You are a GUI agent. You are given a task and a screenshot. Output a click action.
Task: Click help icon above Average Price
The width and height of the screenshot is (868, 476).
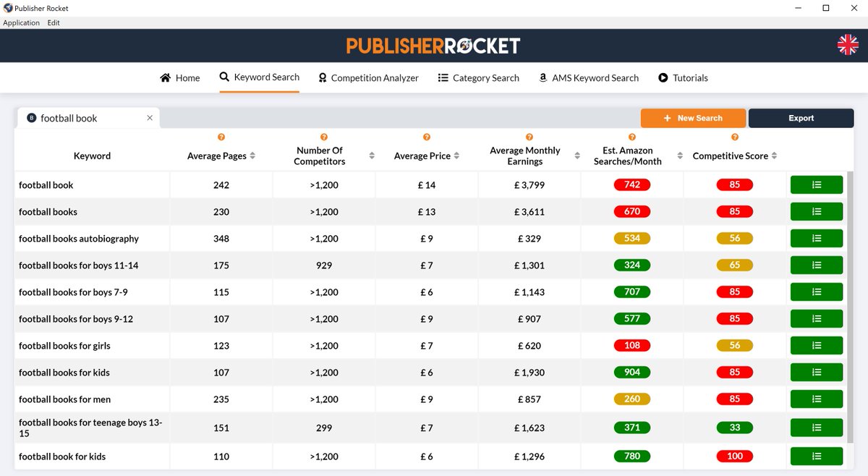(427, 137)
